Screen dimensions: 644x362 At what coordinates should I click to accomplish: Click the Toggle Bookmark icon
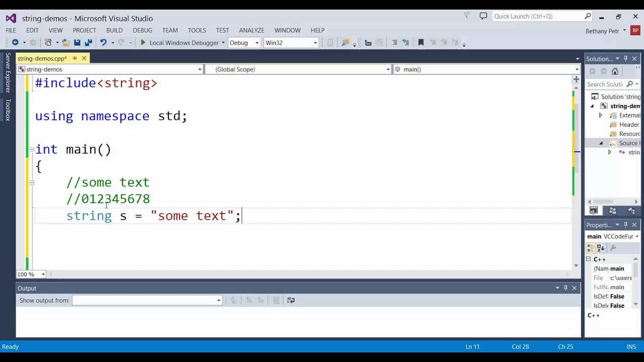point(421,43)
